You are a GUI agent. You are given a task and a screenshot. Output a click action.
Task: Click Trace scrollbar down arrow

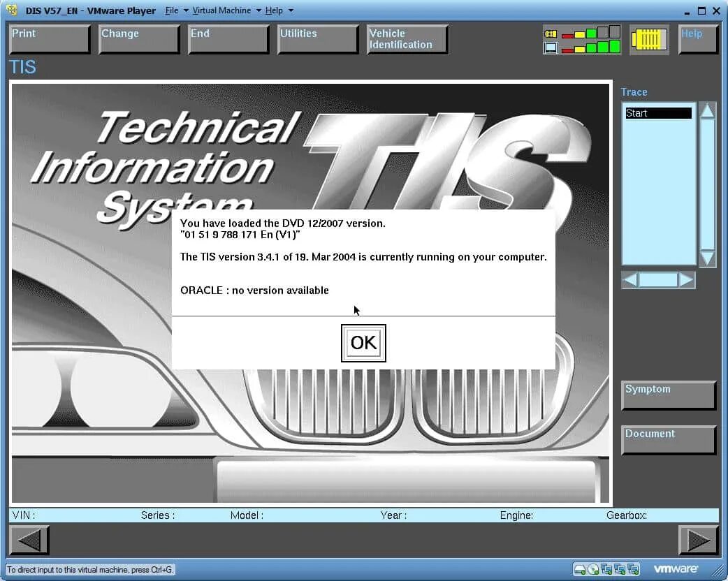707,258
